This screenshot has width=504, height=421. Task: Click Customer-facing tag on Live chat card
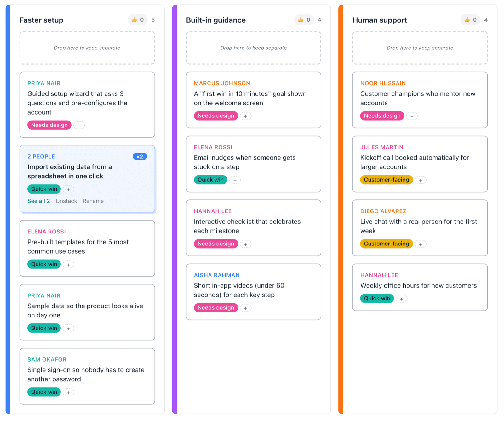[x=387, y=244]
